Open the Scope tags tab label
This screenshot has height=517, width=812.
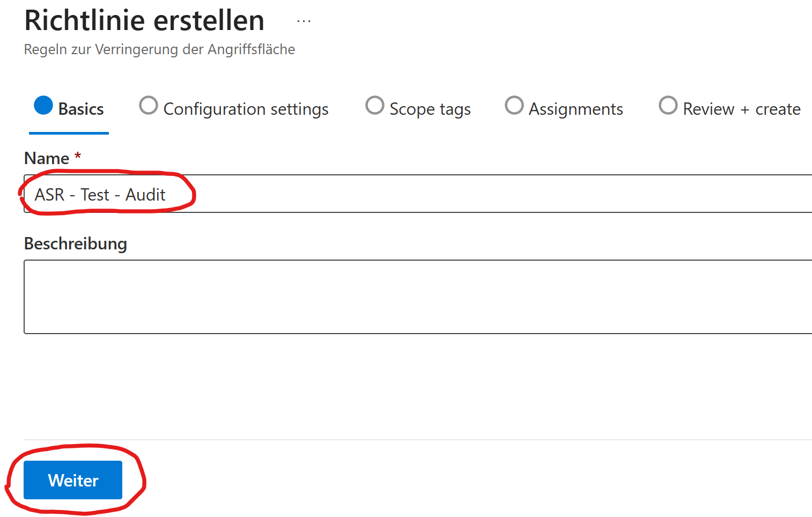[x=430, y=109]
